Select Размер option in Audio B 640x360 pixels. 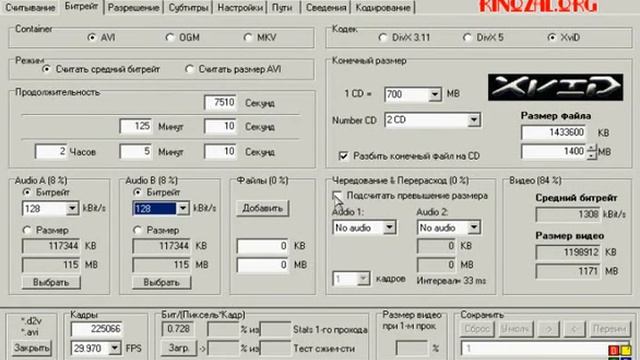(x=157, y=231)
